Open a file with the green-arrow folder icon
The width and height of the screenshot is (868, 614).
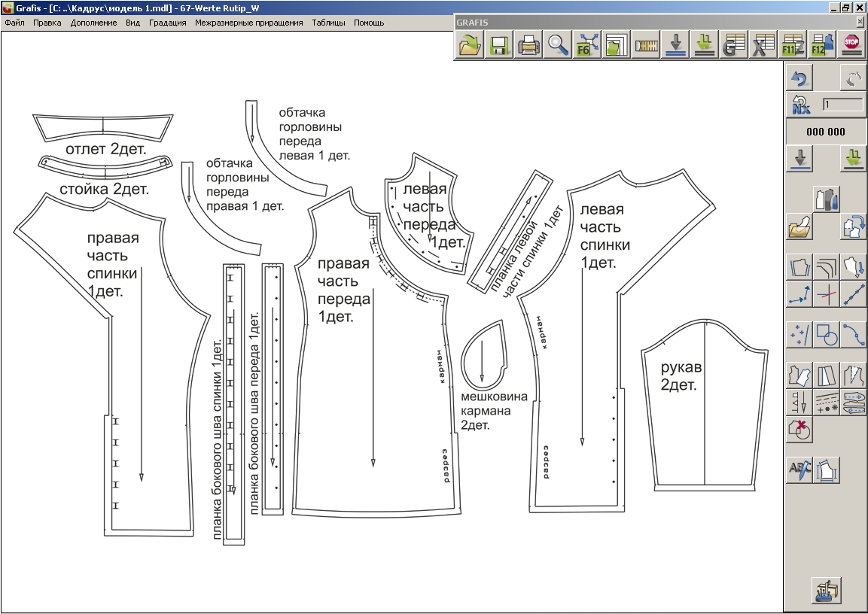[470, 45]
